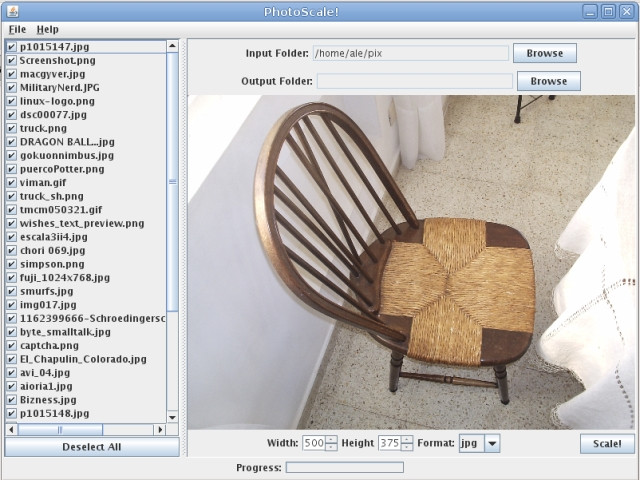The image size is (640, 480).
Task: Click the vertical scrollbar thumb of file list
Action: (x=173, y=182)
